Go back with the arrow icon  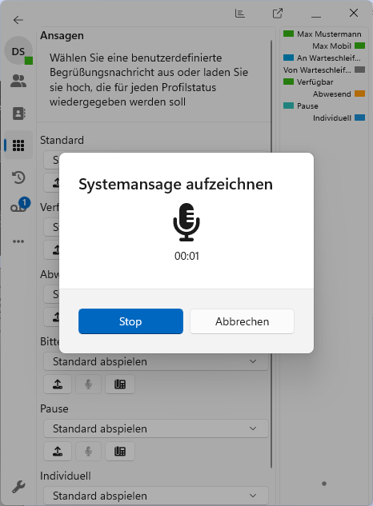click(18, 20)
